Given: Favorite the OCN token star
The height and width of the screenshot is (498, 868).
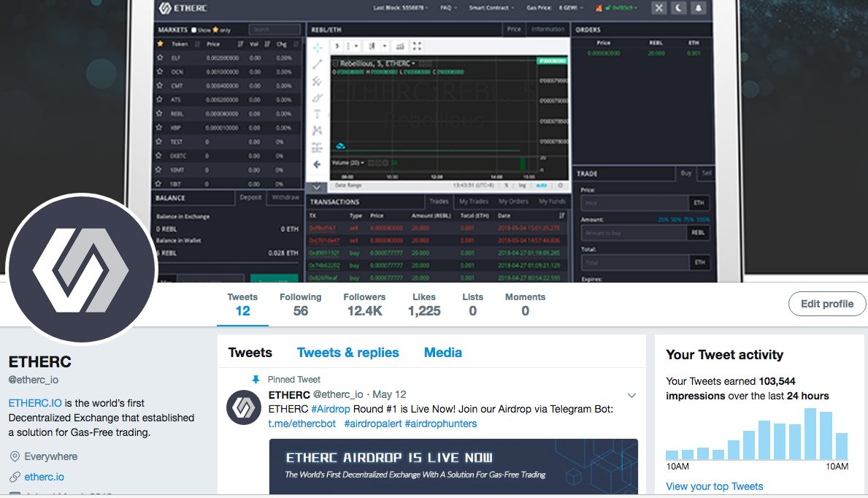Looking at the screenshot, I should pyautogui.click(x=160, y=72).
